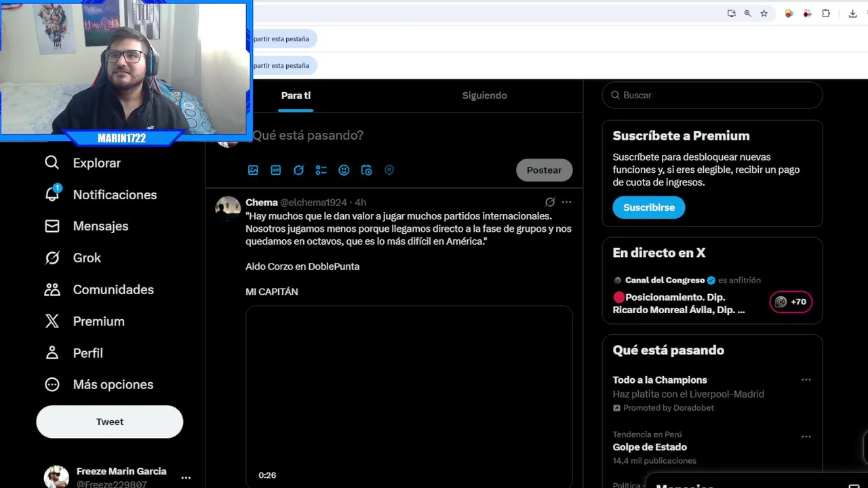
Task: Add image to new post
Action: click(x=253, y=170)
